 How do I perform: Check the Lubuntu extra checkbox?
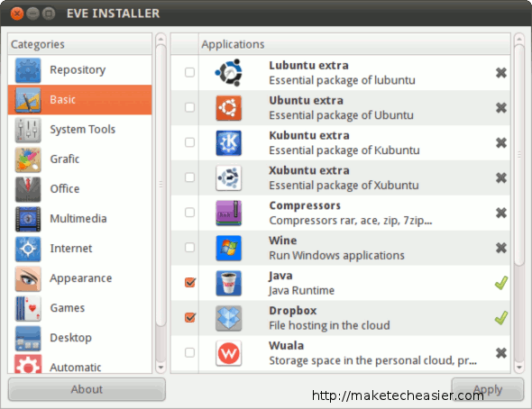point(189,72)
